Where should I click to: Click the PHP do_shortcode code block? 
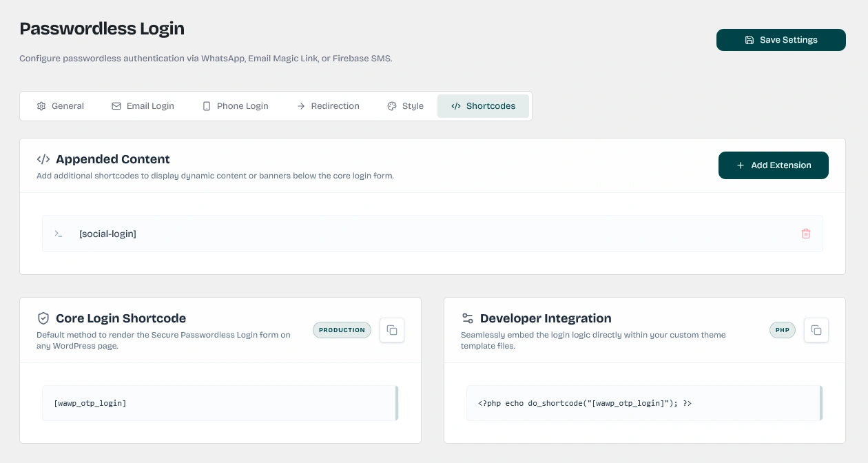(644, 403)
